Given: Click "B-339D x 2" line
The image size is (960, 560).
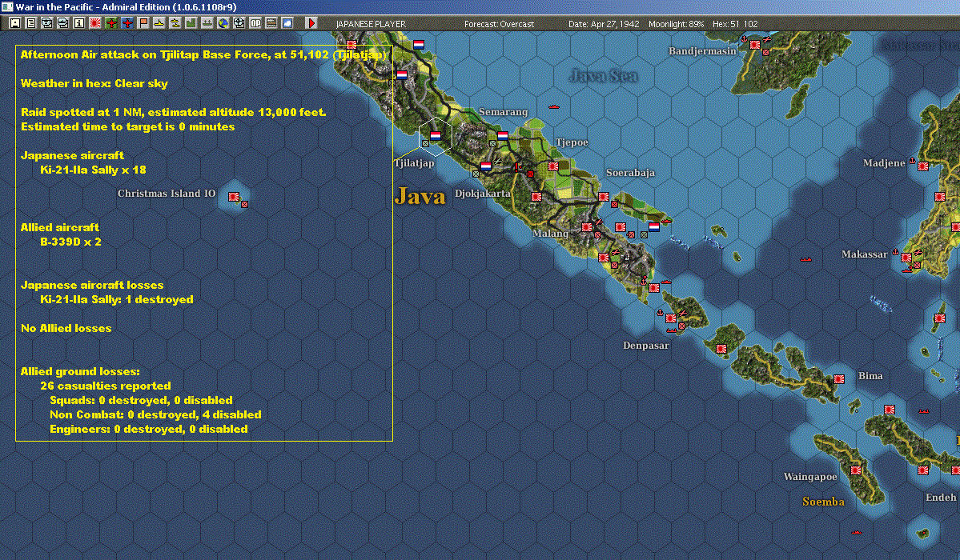Looking at the screenshot, I should point(70,242).
